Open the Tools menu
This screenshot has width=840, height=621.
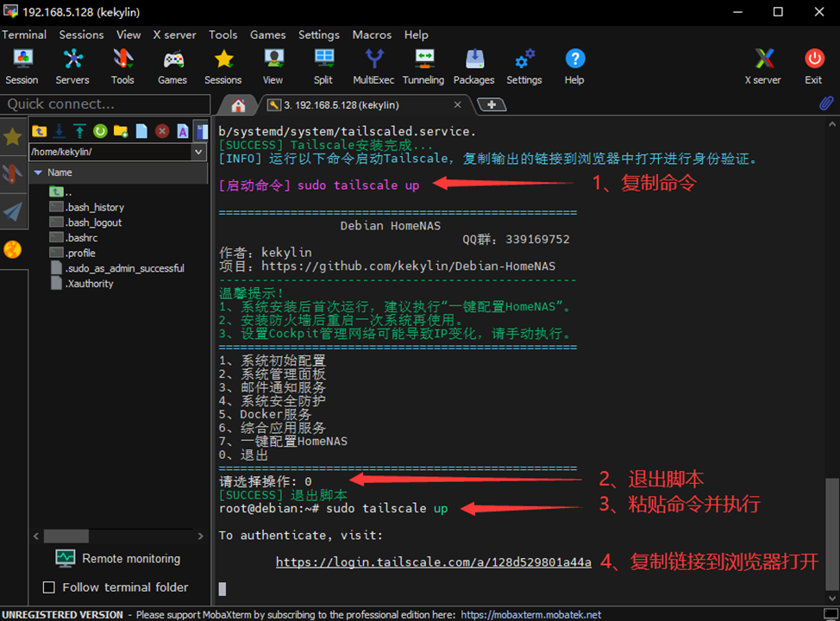click(x=223, y=34)
